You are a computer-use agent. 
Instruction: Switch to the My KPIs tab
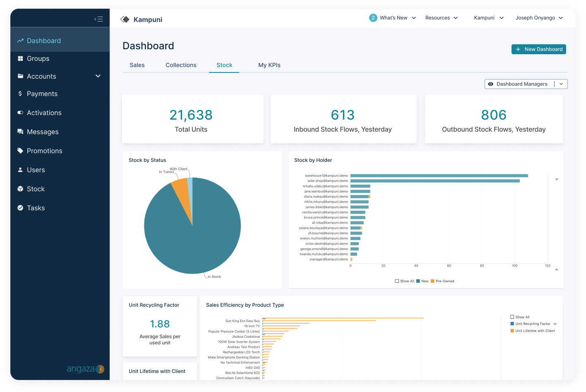(x=269, y=65)
